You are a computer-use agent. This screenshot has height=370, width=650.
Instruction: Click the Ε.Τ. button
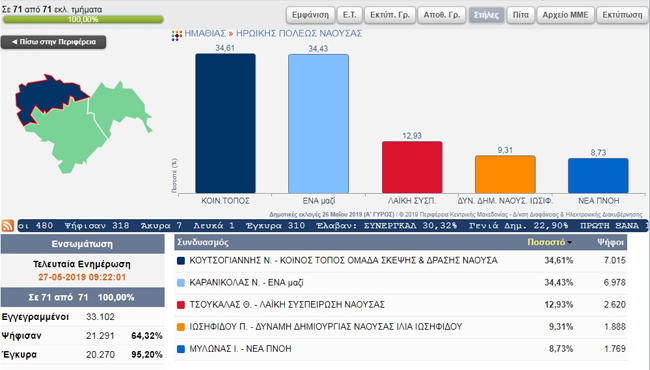(x=349, y=15)
